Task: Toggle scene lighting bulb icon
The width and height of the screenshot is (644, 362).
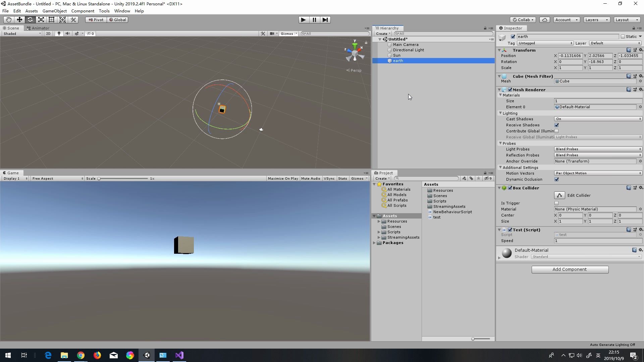Action: 59,34
